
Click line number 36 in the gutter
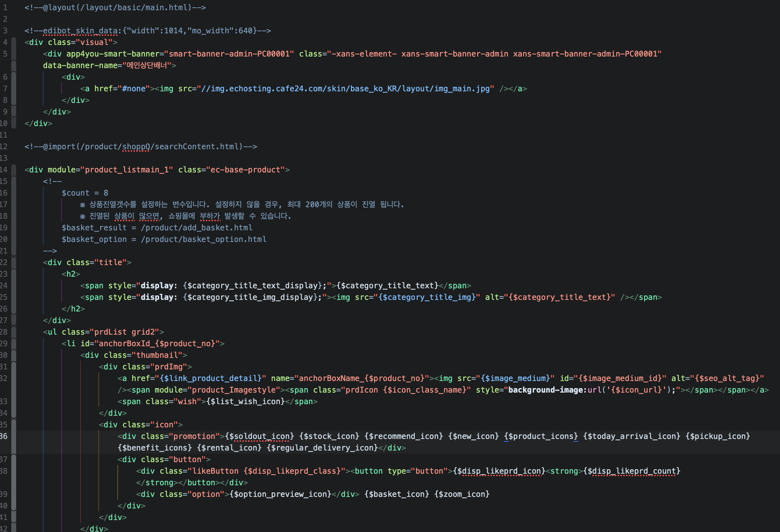coord(4,436)
